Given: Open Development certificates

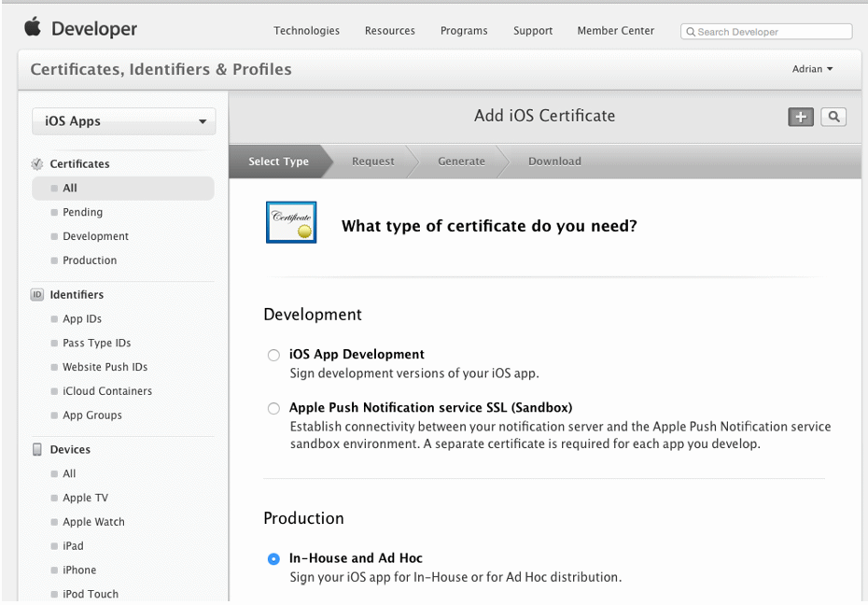Looking at the screenshot, I should click(95, 236).
